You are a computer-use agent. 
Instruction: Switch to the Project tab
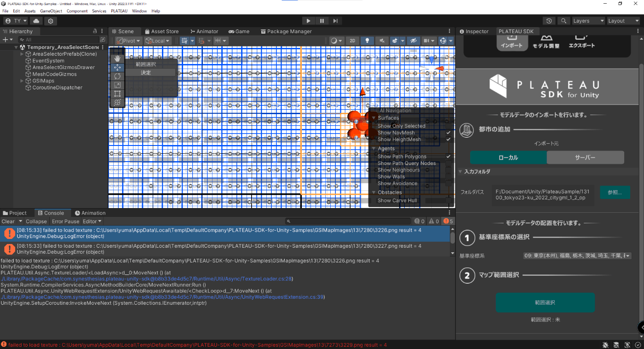pos(15,213)
